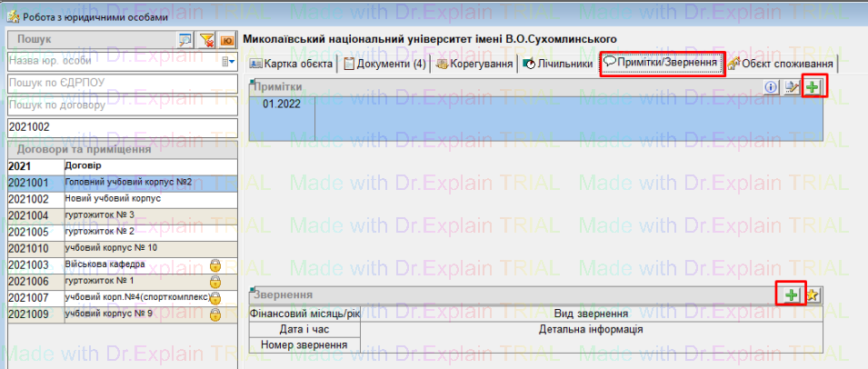Add a new note with green plus
868x369 pixels.
click(812, 87)
